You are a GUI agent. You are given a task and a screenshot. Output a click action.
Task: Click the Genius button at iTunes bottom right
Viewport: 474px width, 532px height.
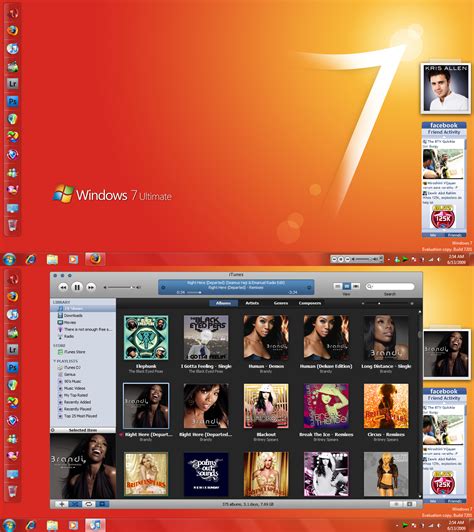(x=396, y=504)
